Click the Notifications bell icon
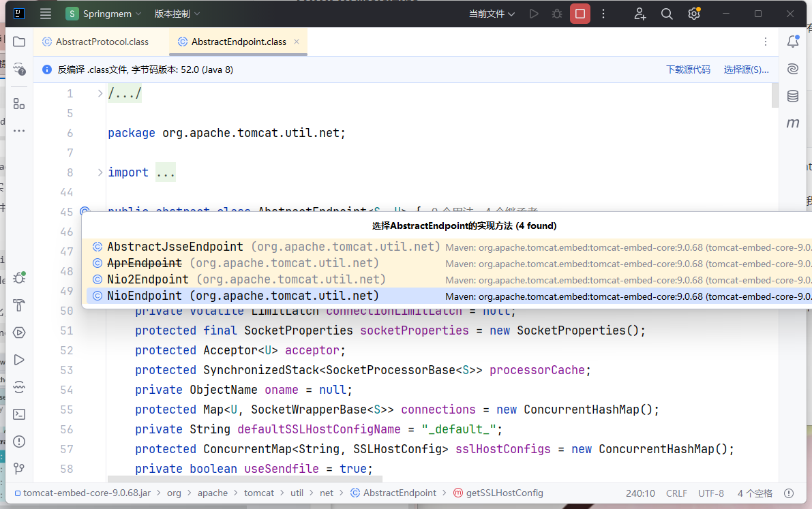 tap(792, 42)
